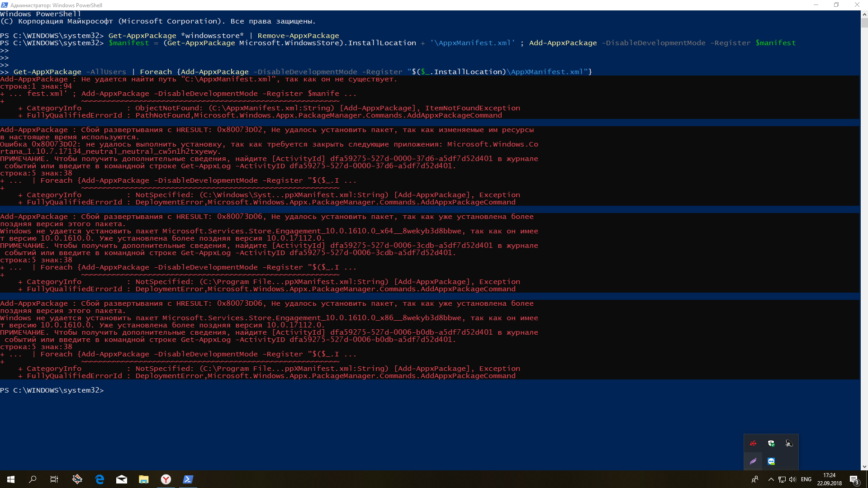Open the volume speaker tray icon
Viewport: 868px width, 488px height.
[x=792, y=479]
